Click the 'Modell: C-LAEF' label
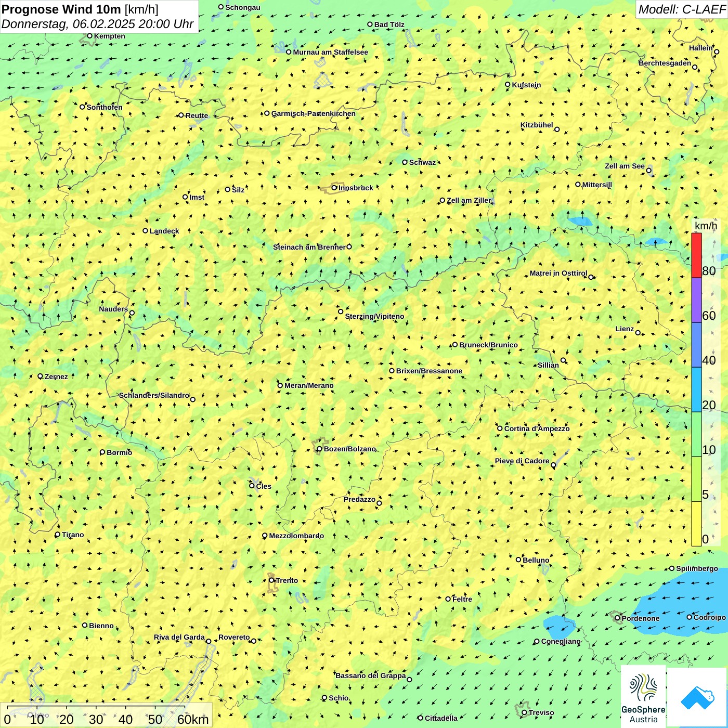The height and width of the screenshot is (728, 728). 682,9
